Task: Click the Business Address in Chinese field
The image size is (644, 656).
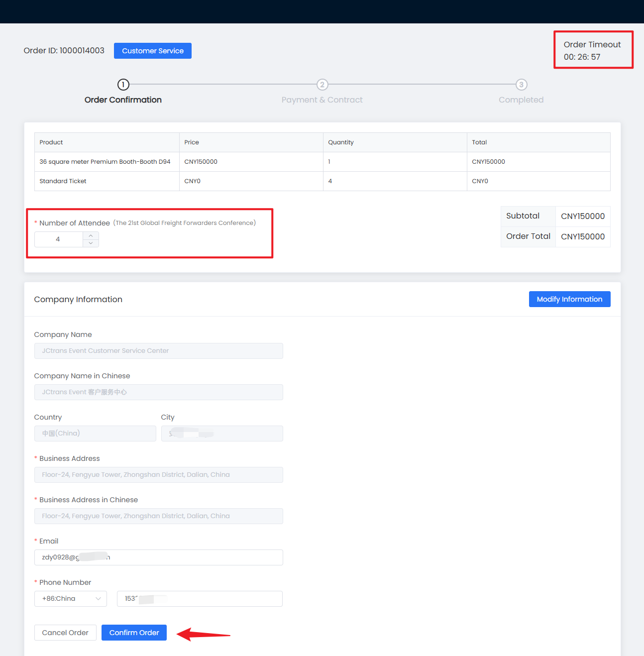Action: click(x=158, y=516)
